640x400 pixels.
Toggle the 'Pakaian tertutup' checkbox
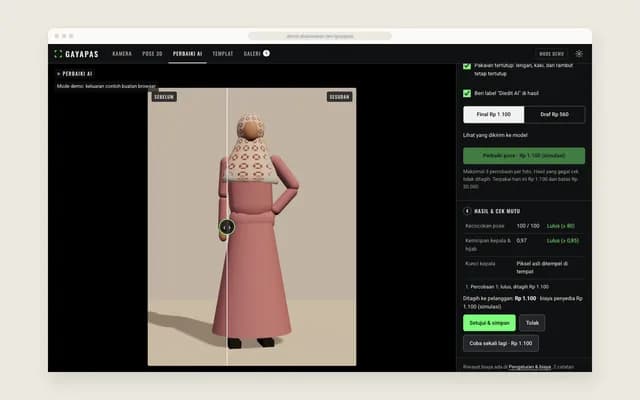tap(467, 67)
